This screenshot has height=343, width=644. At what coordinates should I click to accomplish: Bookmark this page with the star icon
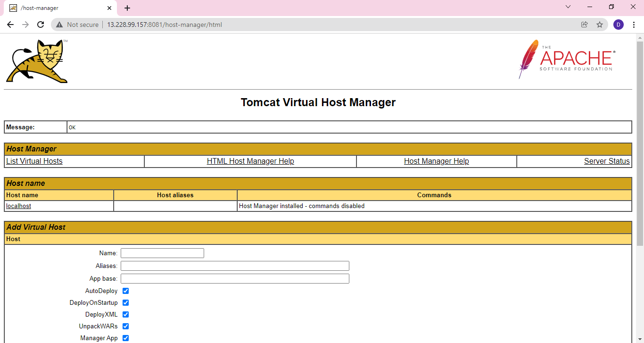pyautogui.click(x=600, y=25)
